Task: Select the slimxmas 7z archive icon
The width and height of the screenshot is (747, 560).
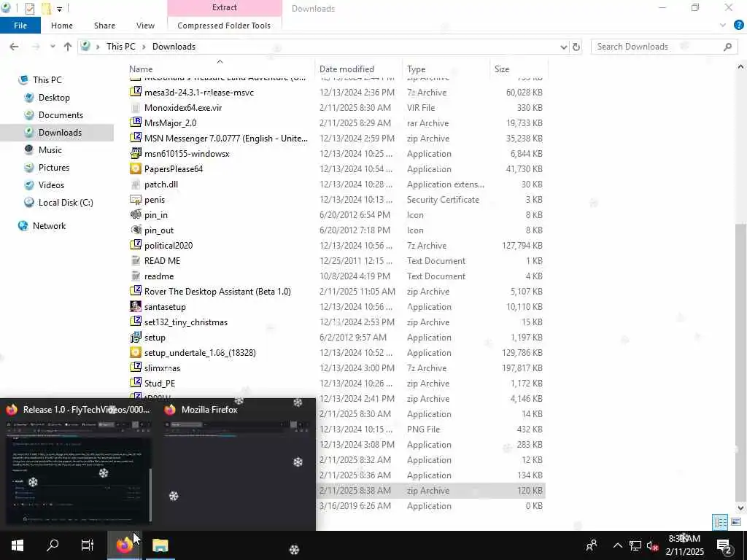Action: (x=136, y=368)
